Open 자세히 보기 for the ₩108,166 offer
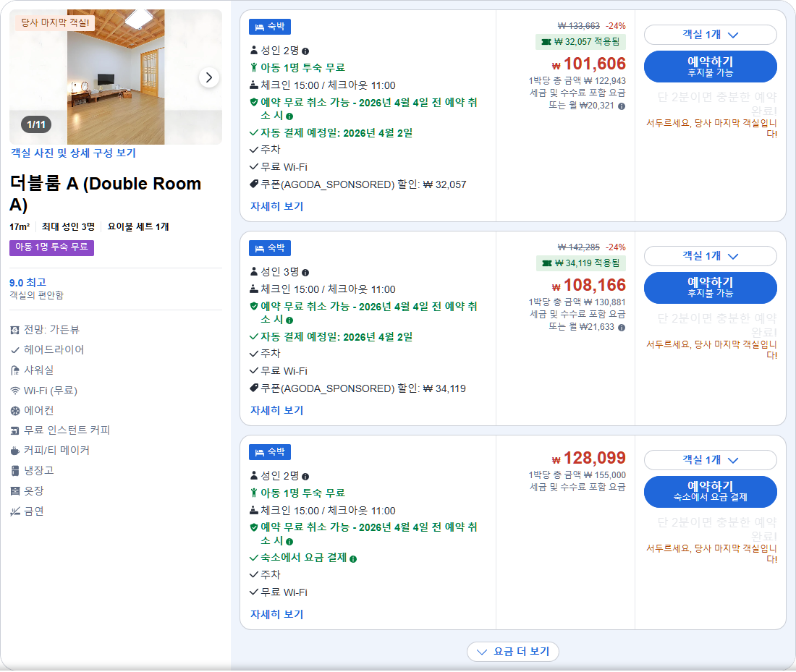Image resolution: width=796 pixels, height=672 pixels. coord(276,411)
